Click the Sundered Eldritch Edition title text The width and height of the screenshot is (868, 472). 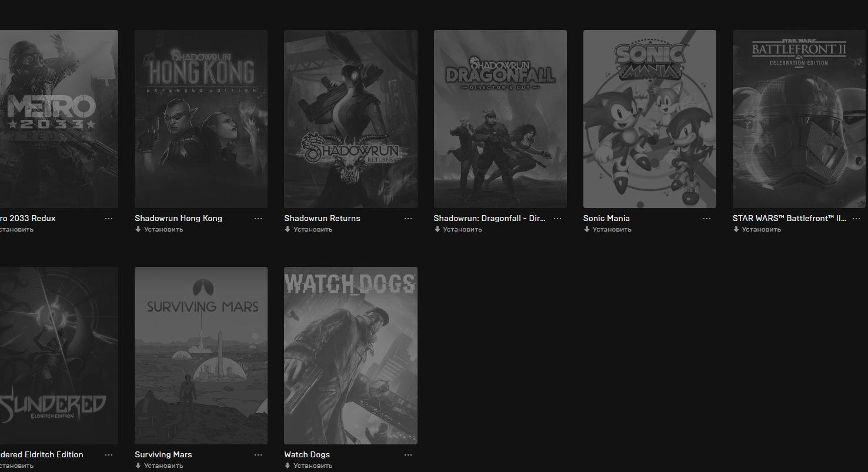pos(42,454)
